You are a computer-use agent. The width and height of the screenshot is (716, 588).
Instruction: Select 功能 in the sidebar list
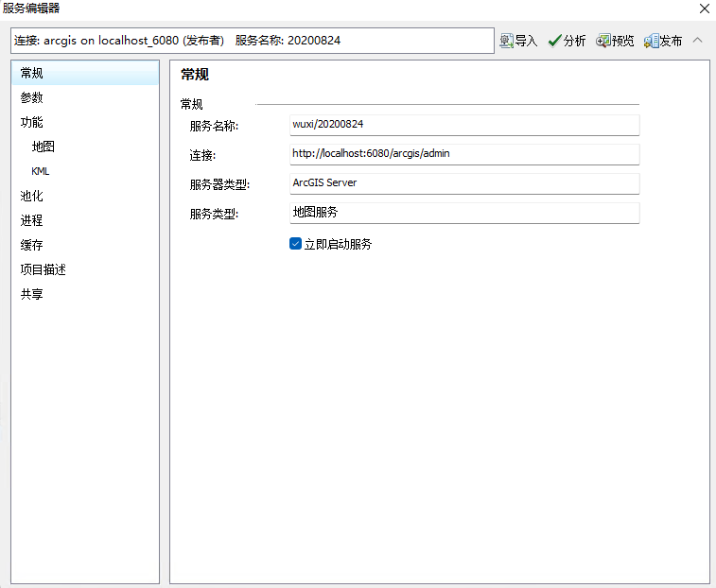point(32,122)
